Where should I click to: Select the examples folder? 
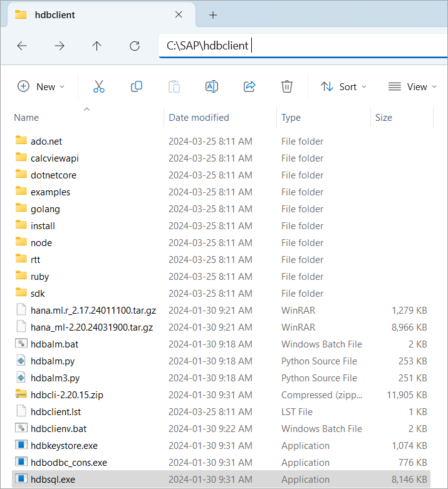50,192
